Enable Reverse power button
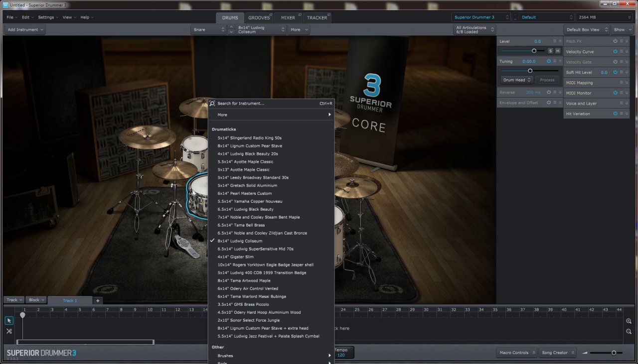 tap(548, 92)
